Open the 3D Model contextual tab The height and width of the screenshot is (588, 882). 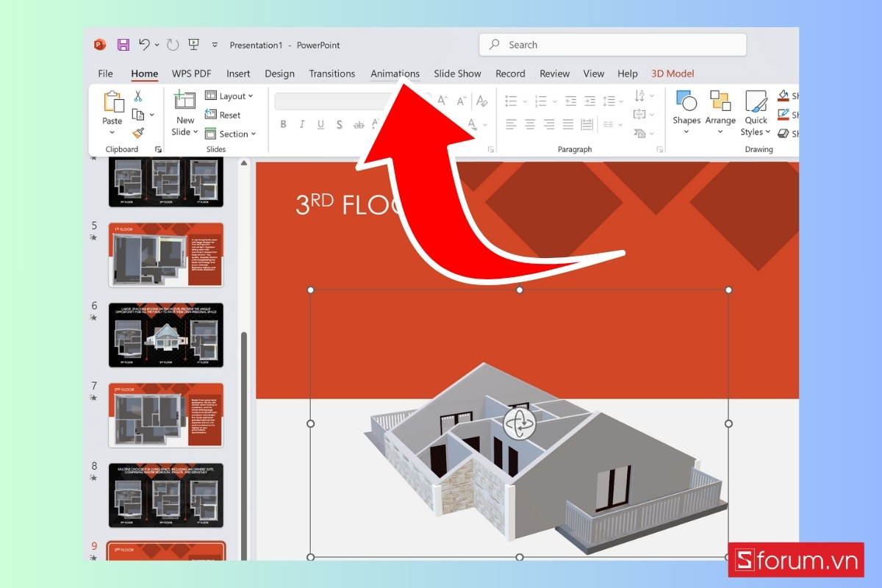pyautogui.click(x=673, y=73)
